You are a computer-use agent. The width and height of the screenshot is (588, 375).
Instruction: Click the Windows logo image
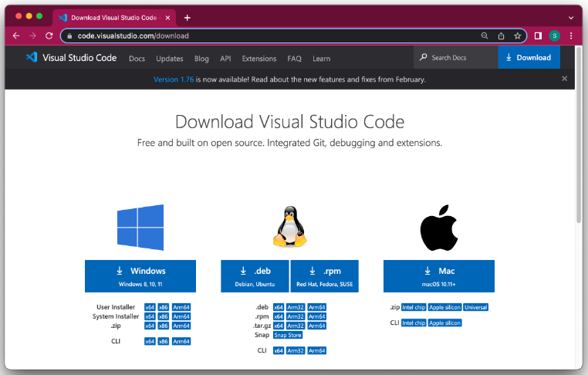click(140, 228)
